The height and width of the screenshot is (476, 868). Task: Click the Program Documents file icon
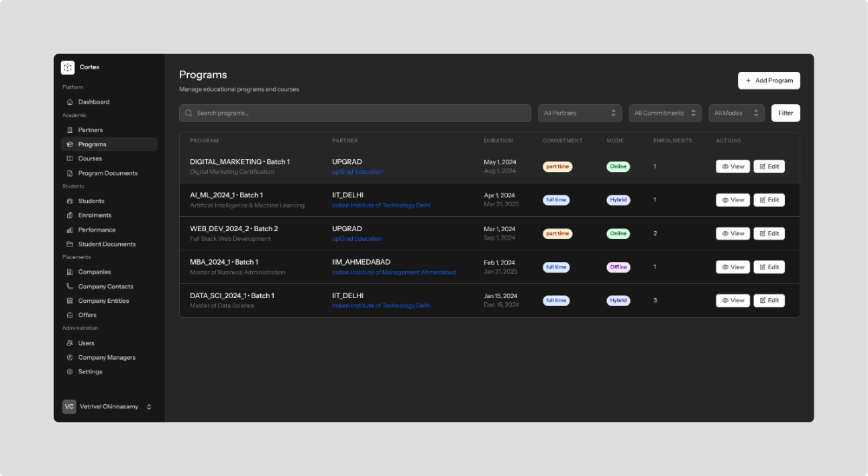coord(70,173)
